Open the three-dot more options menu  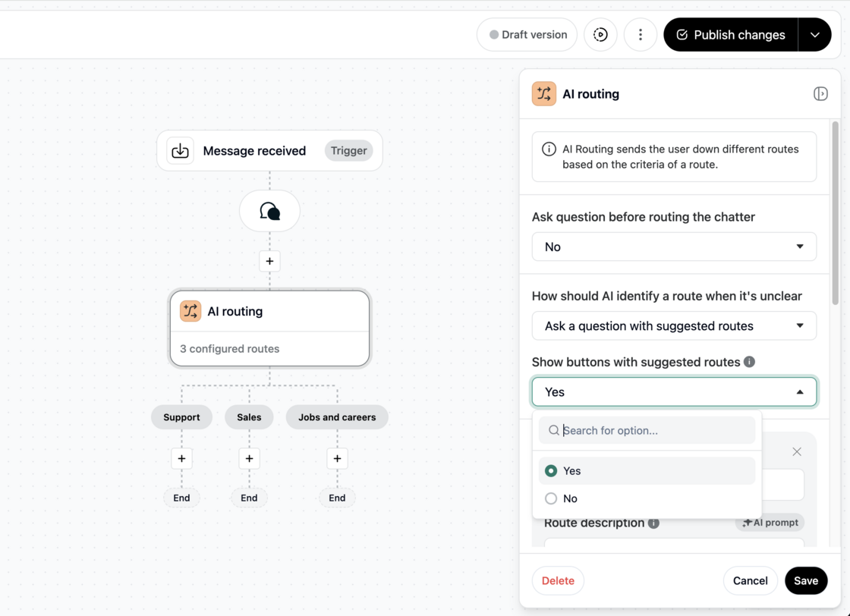(641, 35)
